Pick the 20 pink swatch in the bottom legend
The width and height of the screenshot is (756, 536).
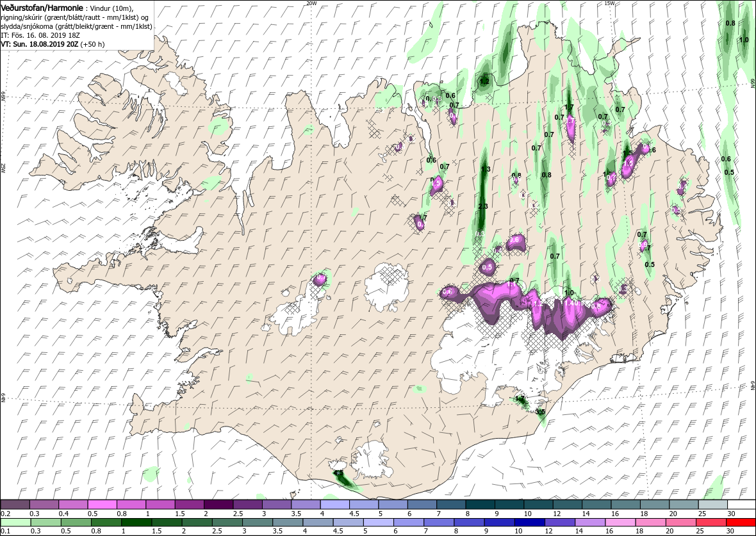click(x=680, y=523)
